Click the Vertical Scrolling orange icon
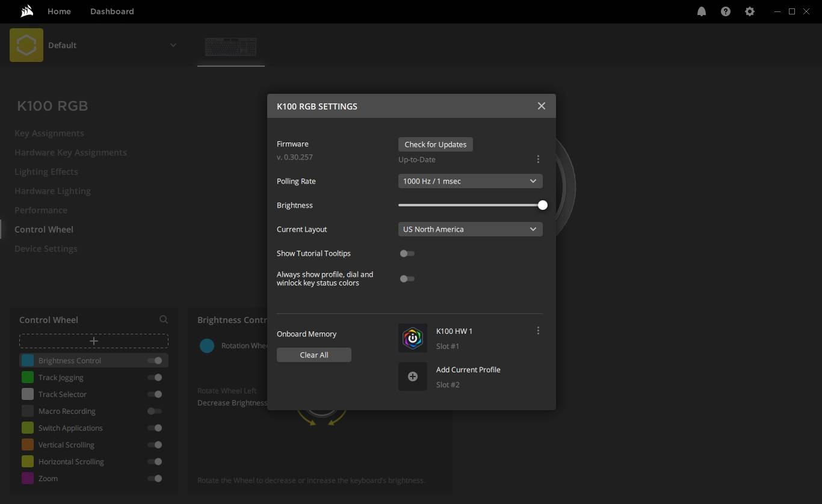822x504 pixels. click(28, 445)
